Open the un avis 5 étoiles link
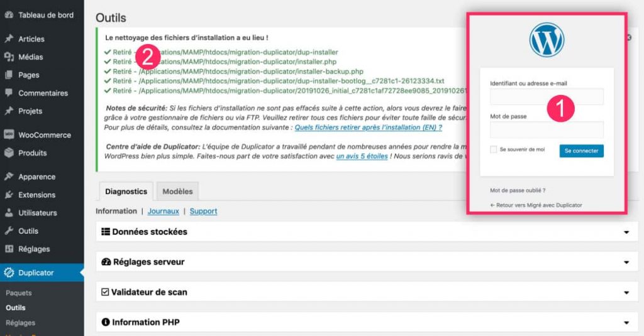 point(362,156)
